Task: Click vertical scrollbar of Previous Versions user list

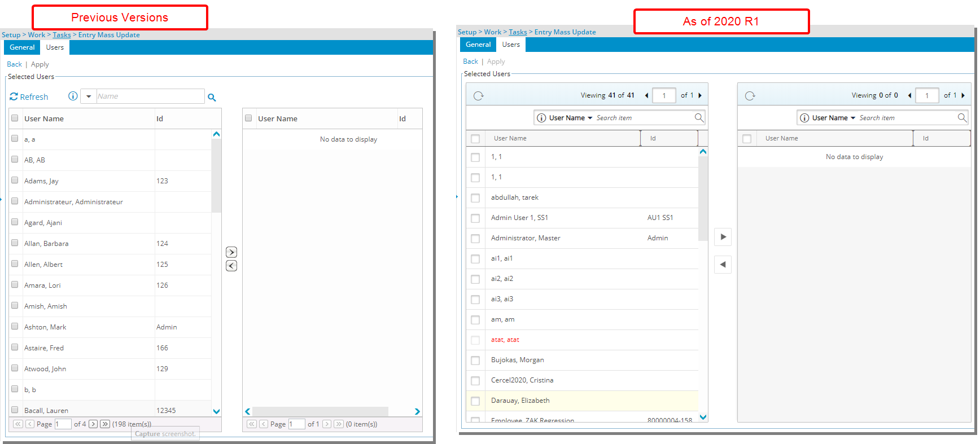Action: coord(216,175)
